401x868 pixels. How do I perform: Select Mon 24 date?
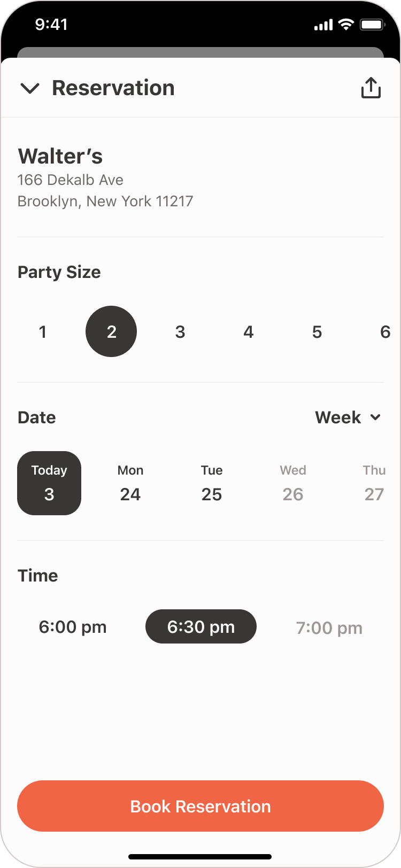point(130,483)
